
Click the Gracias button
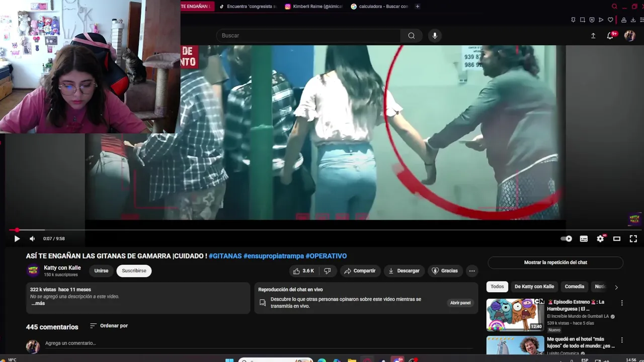point(445,271)
